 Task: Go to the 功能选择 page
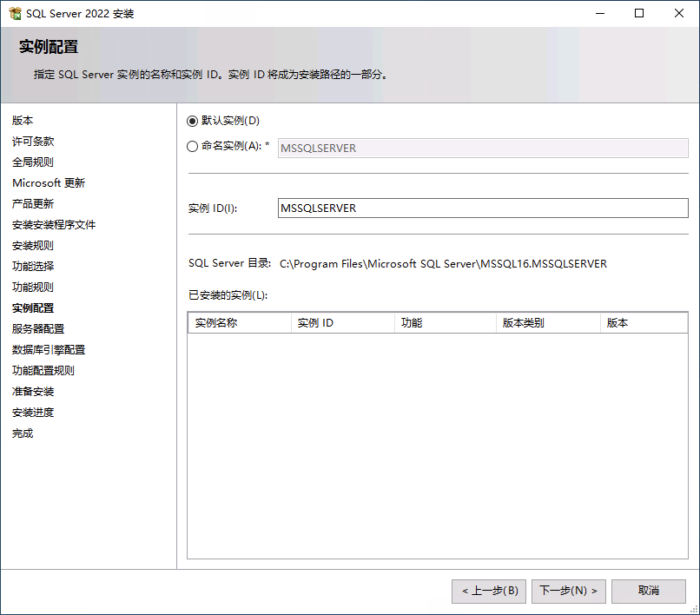[x=33, y=266]
